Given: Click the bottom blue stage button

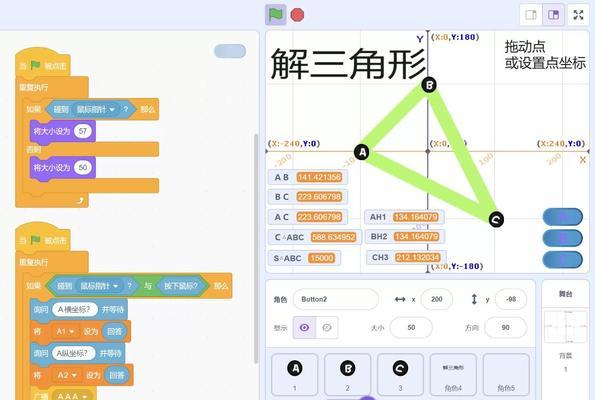Looking at the screenshot, I should [x=563, y=260].
